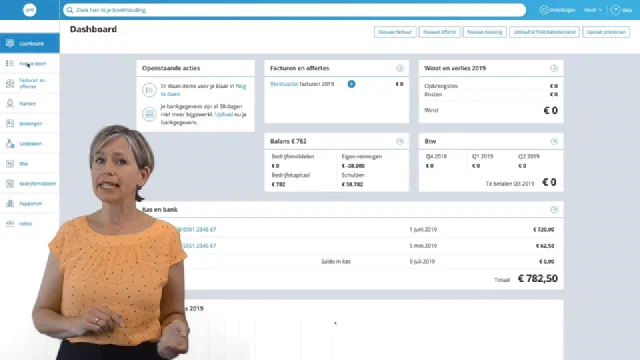The image size is (640, 360).
Task: Click the Eigen vermogen label
Action: 362,156
